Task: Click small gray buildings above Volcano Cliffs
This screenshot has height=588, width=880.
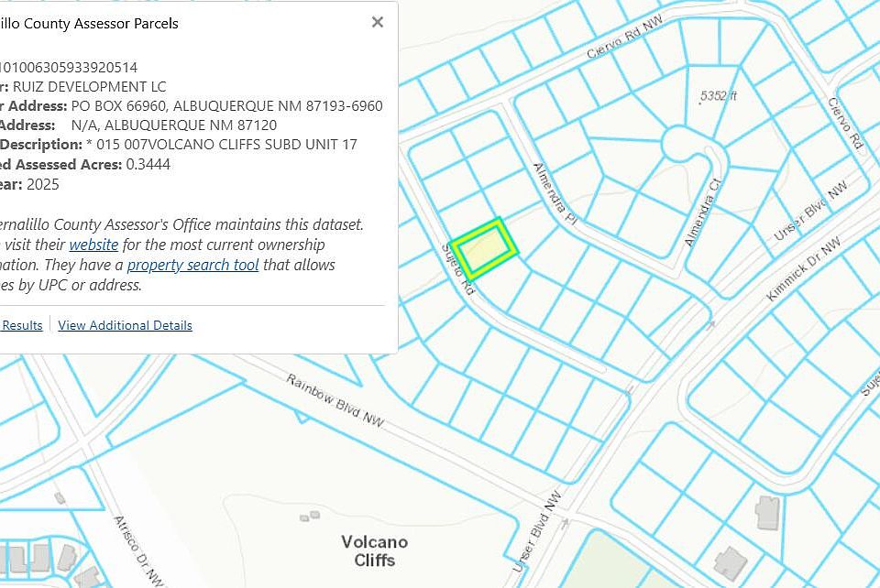Action: 310,516
